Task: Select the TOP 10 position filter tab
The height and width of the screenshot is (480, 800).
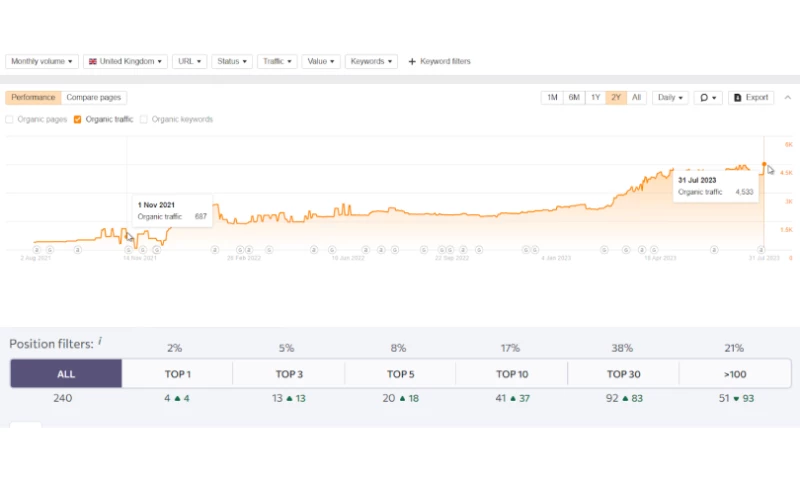Action: [511, 374]
